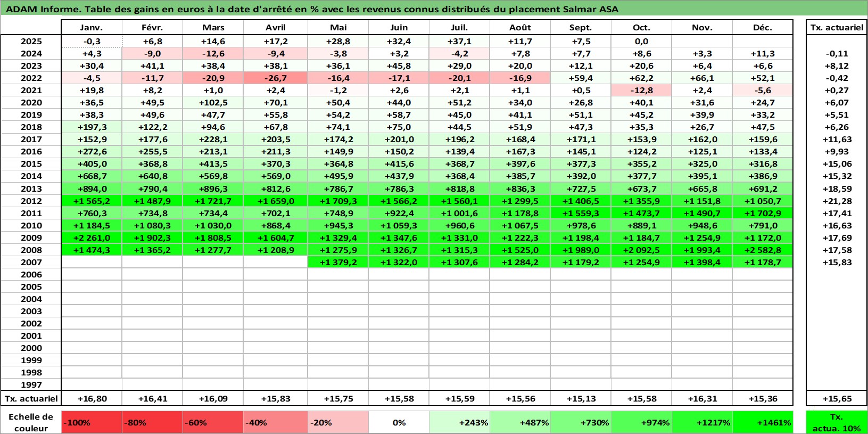Click the bottom "Tx. actuariel" row label
The width and height of the screenshot is (868, 434).
pyautogui.click(x=31, y=399)
